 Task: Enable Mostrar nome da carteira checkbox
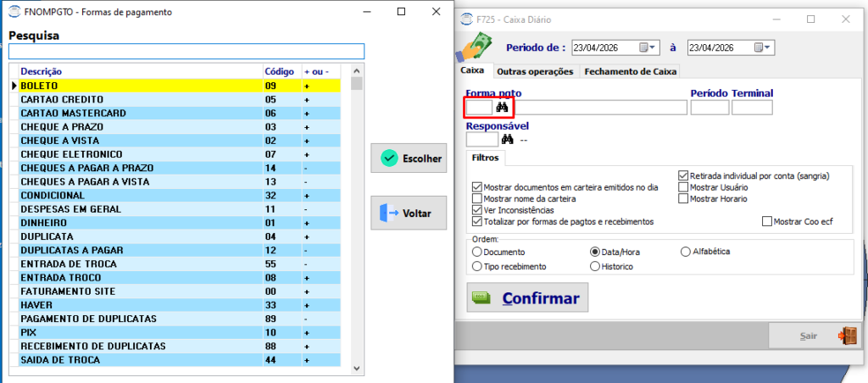pyautogui.click(x=476, y=198)
